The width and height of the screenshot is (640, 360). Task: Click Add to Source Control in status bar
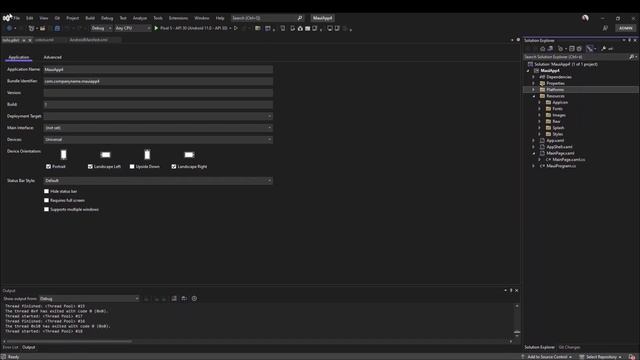(547, 357)
